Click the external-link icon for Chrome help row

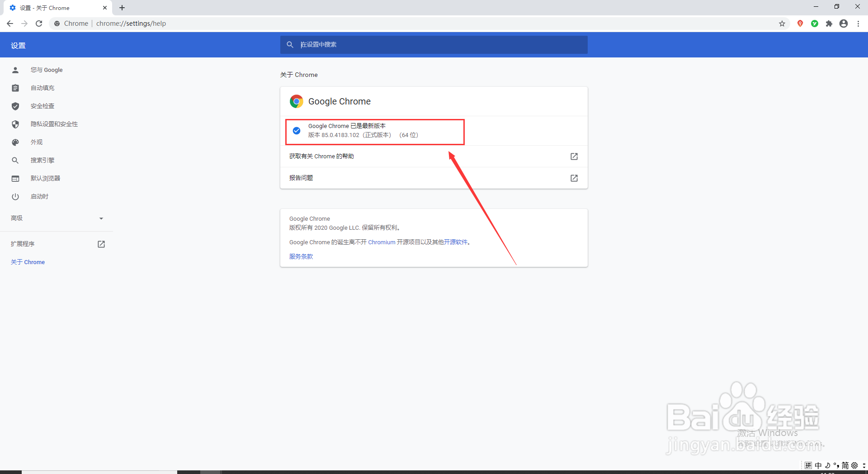click(x=574, y=156)
